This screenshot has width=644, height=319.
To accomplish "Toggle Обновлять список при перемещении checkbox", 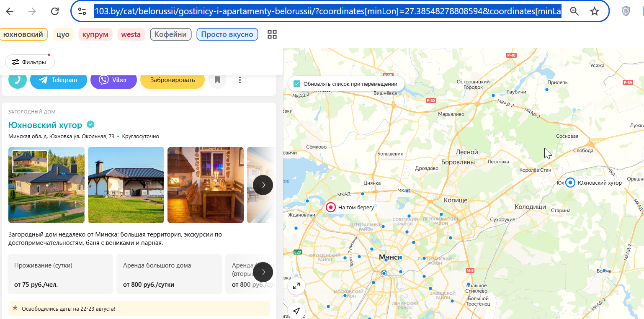I will [x=297, y=84].
